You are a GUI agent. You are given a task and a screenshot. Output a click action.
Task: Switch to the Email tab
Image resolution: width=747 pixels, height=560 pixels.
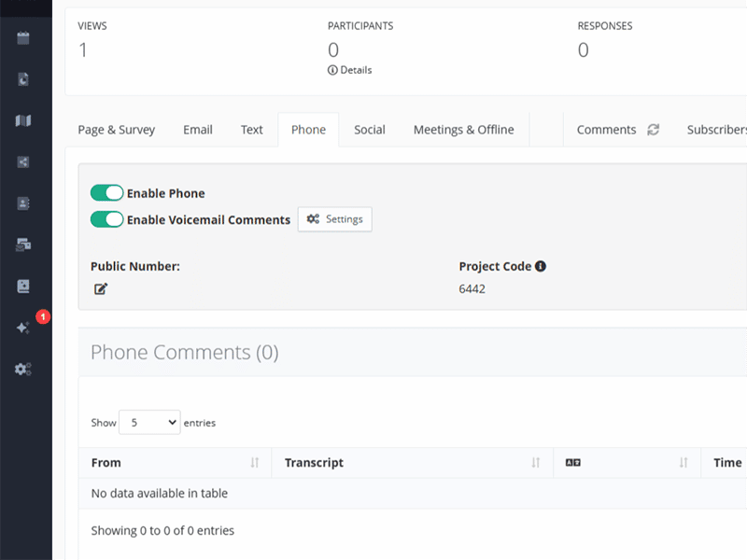[198, 130]
